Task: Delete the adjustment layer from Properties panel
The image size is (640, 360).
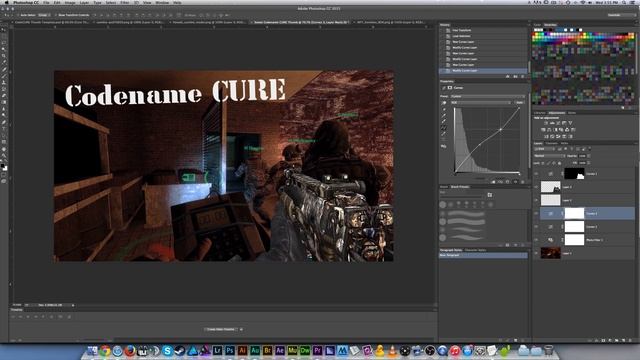Action: 522,182
